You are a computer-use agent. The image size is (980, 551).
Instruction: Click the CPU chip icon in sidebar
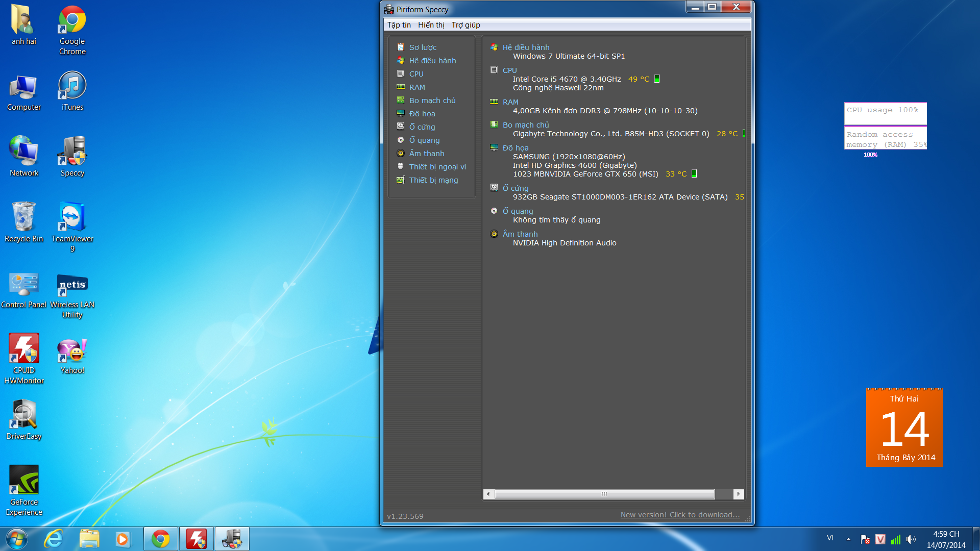[401, 73]
